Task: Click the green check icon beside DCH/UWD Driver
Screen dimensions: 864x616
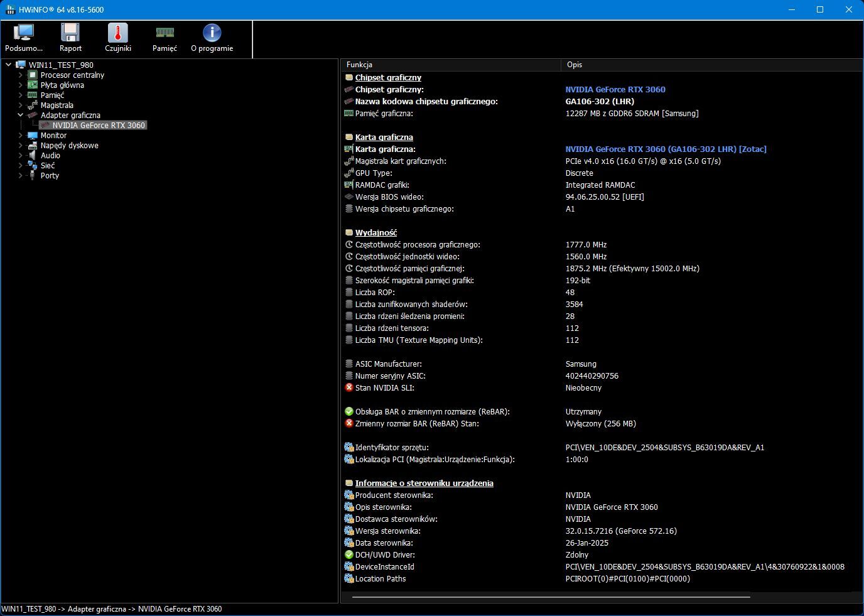Action: (349, 554)
